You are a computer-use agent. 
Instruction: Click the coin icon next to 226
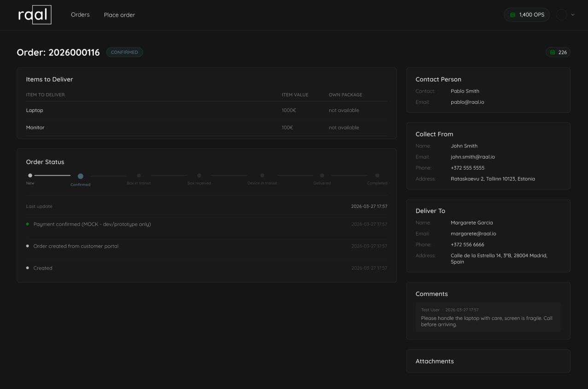pos(553,52)
